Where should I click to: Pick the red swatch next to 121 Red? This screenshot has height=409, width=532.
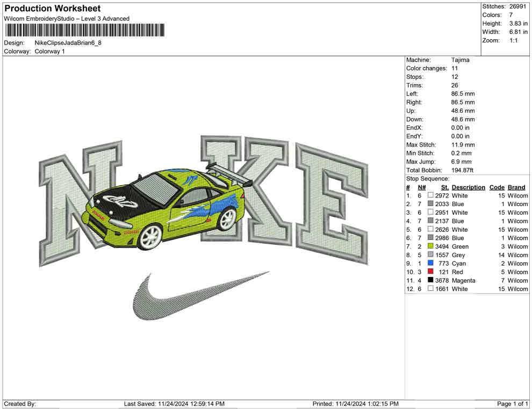[x=430, y=272]
